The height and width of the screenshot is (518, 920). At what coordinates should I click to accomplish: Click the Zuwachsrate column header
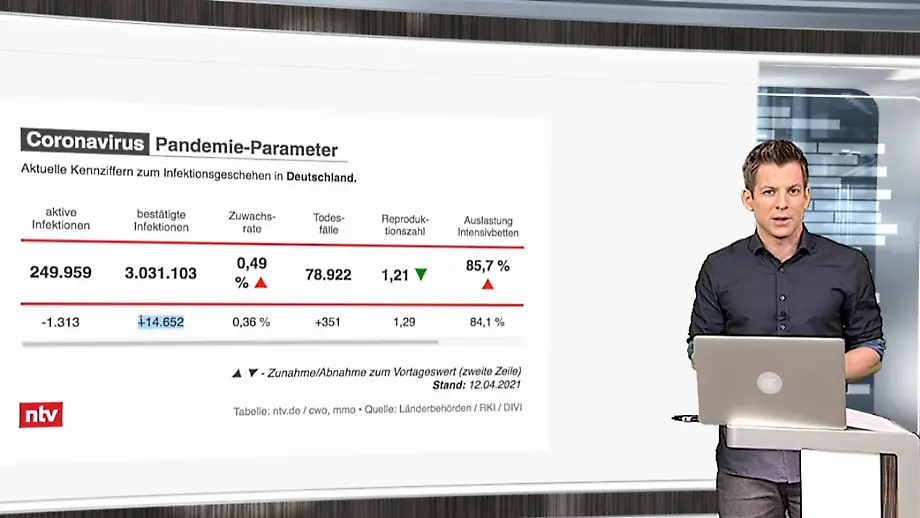[x=252, y=222]
